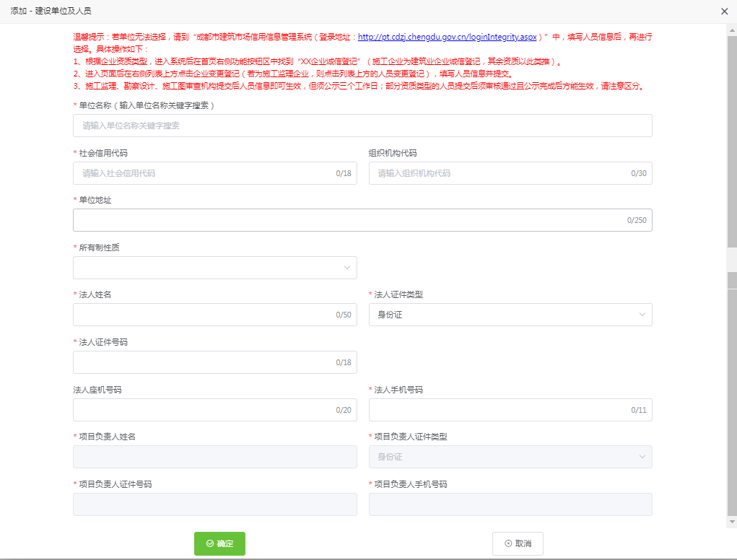Click the 法人座机号码 input box
The image size is (737, 560).
click(x=214, y=409)
